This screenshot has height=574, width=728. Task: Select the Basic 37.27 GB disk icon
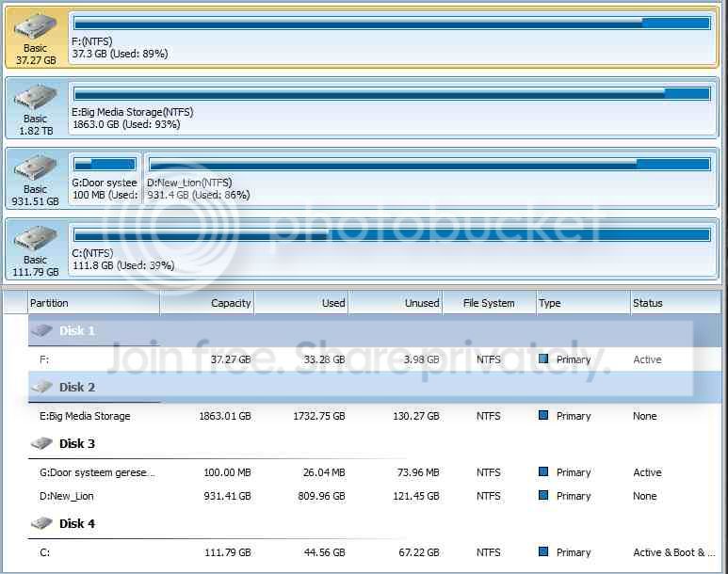tap(35, 26)
